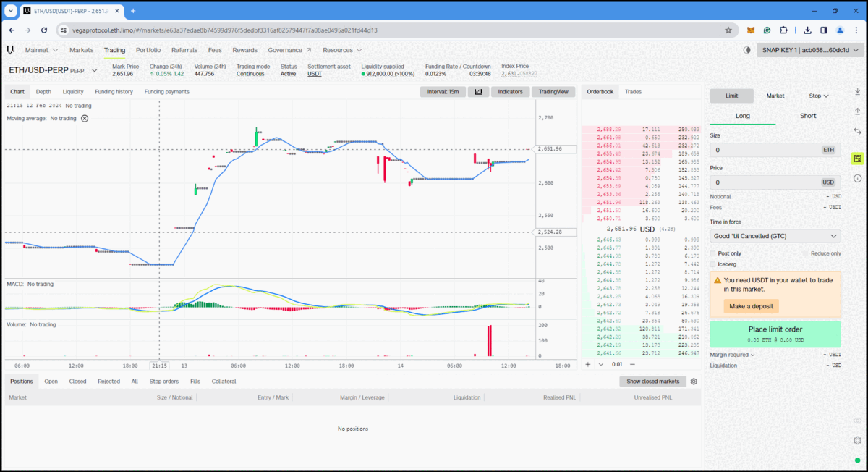868x472 pixels.
Task: Switch order side to Short
Action: point(808,116)
